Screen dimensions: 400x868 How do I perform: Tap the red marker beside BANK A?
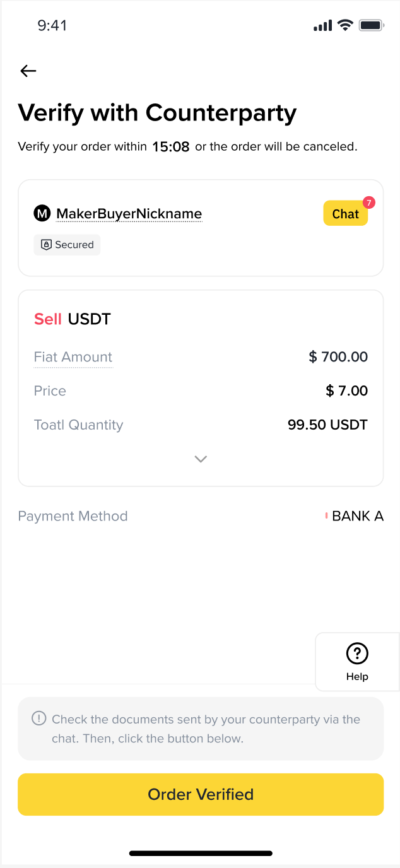point(326,516)
